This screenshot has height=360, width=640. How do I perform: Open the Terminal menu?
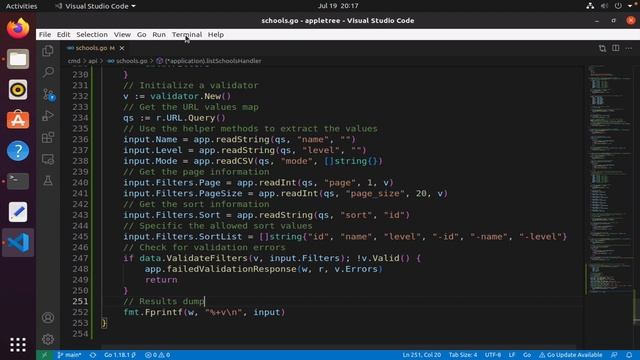point(187,35)
